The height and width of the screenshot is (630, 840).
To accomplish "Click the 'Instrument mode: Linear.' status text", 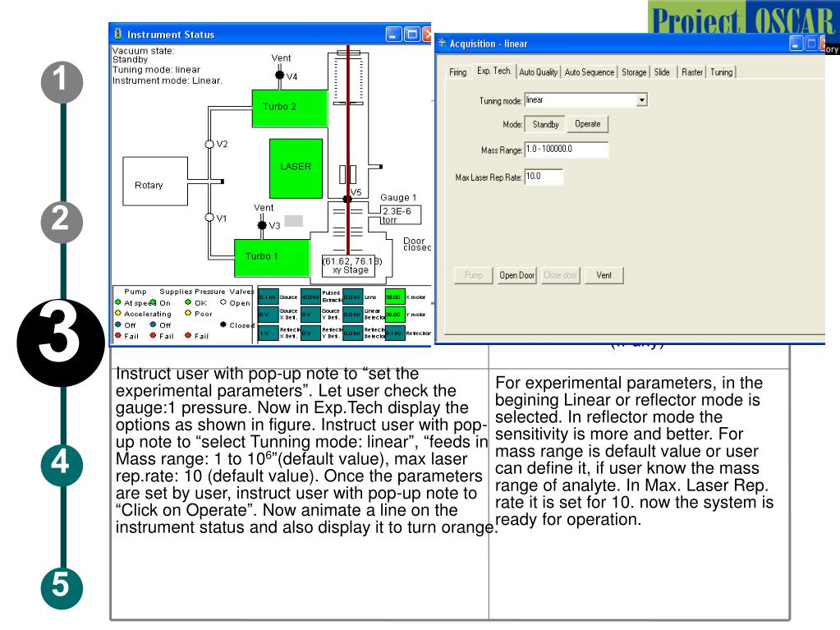I will 167,80.
